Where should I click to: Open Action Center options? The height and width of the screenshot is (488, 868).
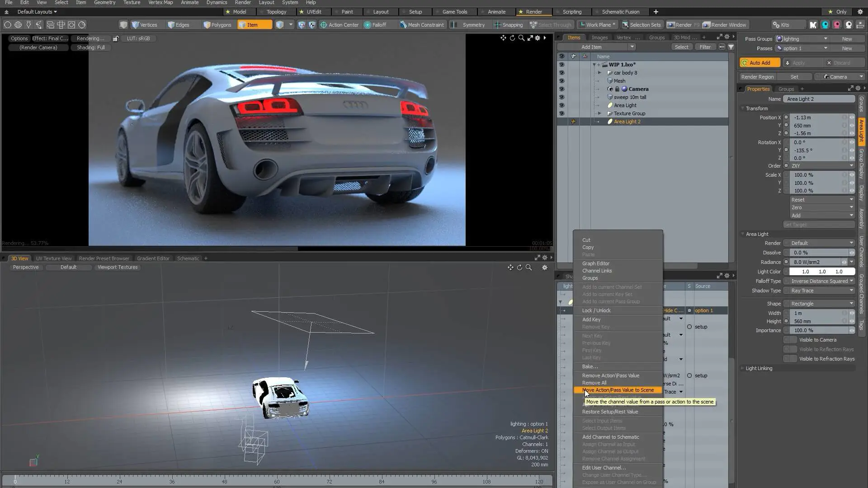(340, 25)
